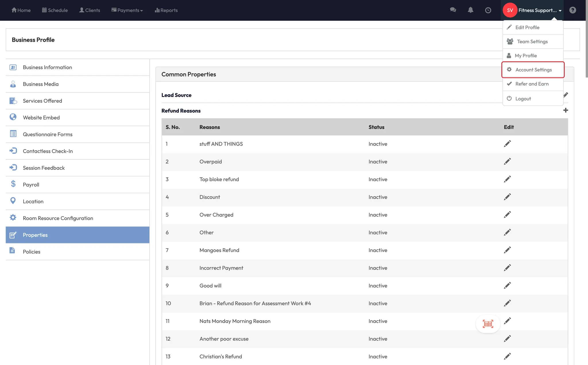The height and width of the screenshot is (365, 588).
Task: Select Room Resource Configuration in the sidebar
Action: click(58, 218)
